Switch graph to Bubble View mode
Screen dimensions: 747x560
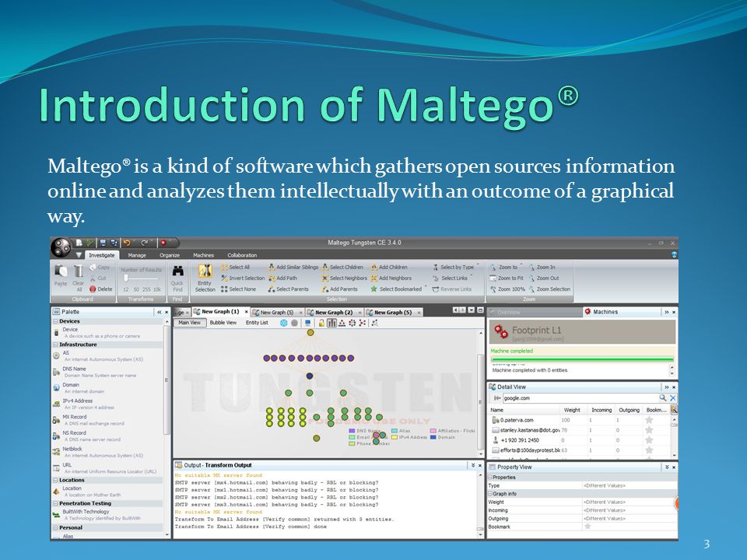coord(223,323)
